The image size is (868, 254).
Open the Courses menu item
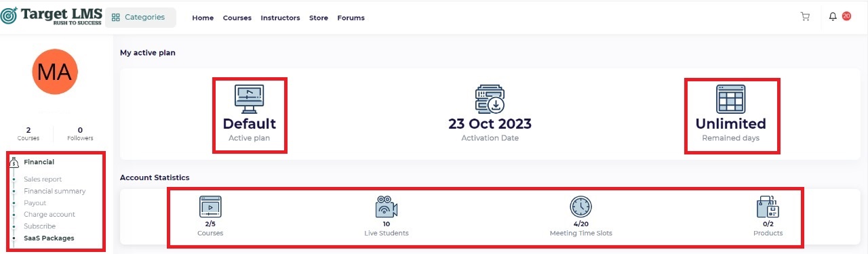237,18
